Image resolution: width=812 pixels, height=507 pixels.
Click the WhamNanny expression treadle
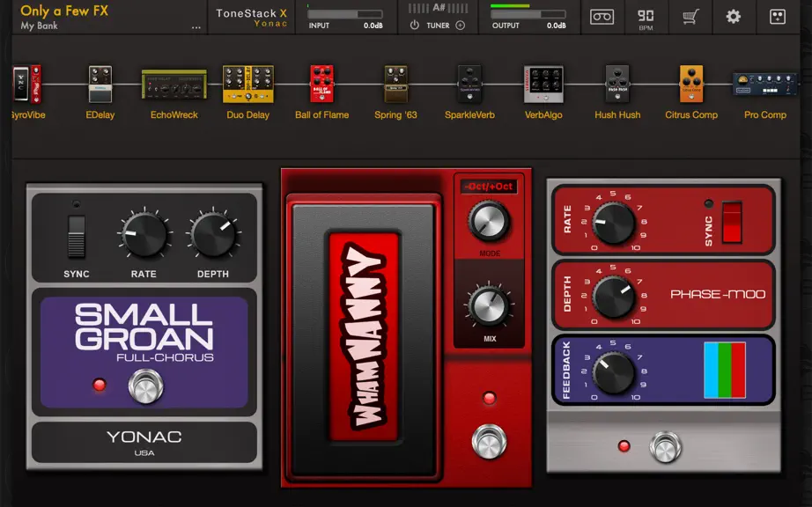(x=364, y=340)
